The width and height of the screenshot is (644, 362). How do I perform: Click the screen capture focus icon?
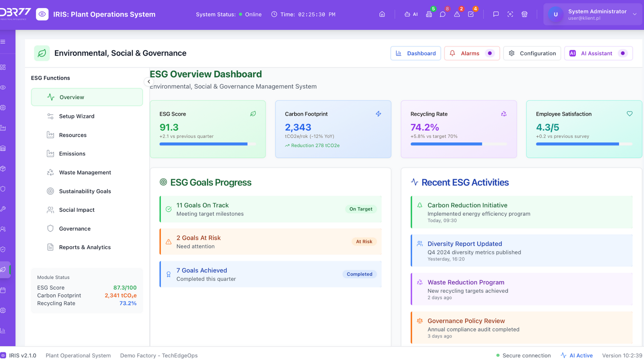point(510,14)
